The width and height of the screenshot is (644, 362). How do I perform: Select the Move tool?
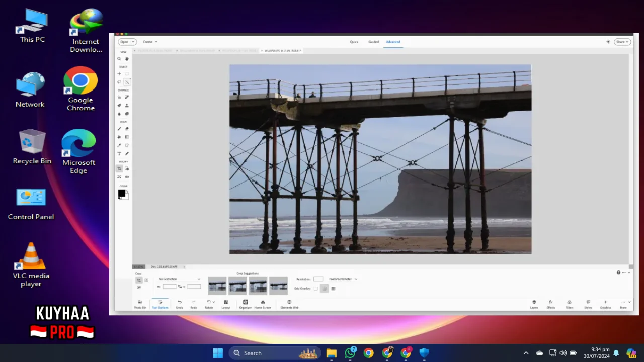click(119, 74)
